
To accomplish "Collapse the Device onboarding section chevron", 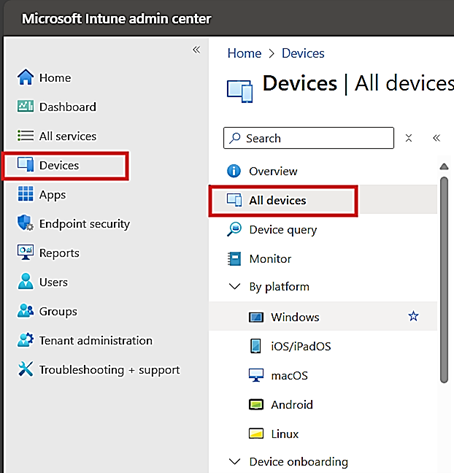I will click(x=235, y=462).
